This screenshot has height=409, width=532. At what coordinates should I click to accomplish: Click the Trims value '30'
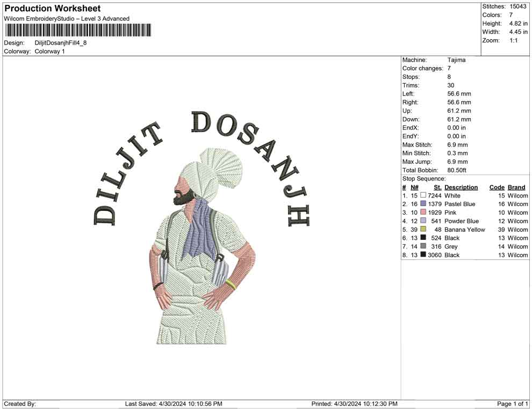(450, 85)
